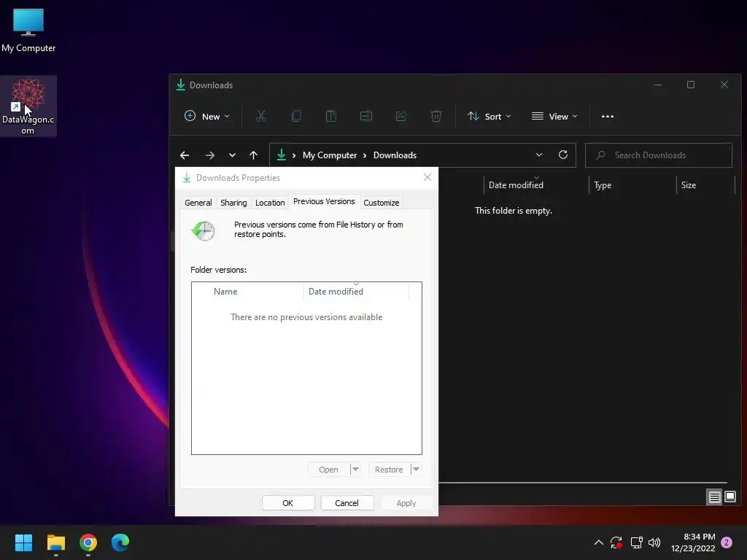This screenshot has width=747, height=560.
Task: Click the Search Downloads field
Action: 659,155
